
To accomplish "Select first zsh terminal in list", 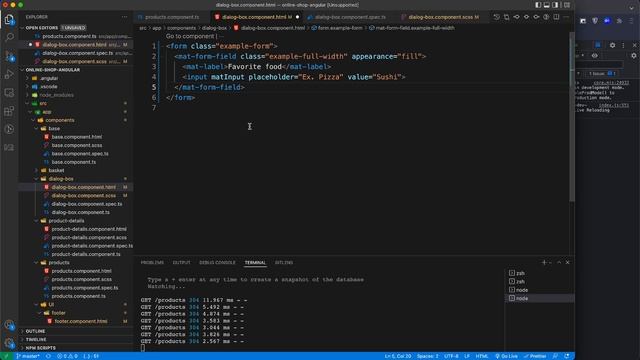I will pos(539,273).
